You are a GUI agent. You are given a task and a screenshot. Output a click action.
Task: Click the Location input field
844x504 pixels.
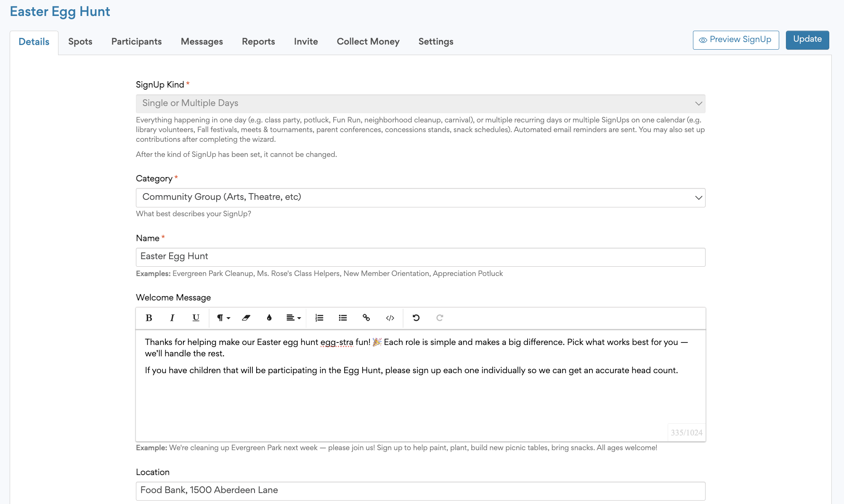click(420, 491)
